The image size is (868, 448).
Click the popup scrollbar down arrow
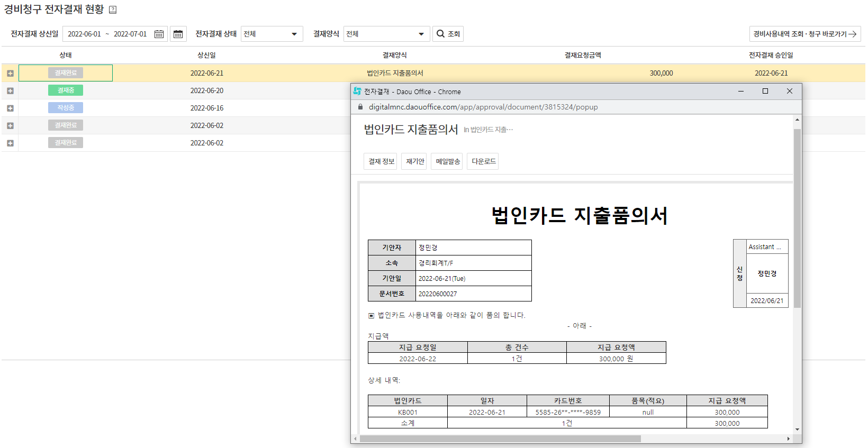797,430
